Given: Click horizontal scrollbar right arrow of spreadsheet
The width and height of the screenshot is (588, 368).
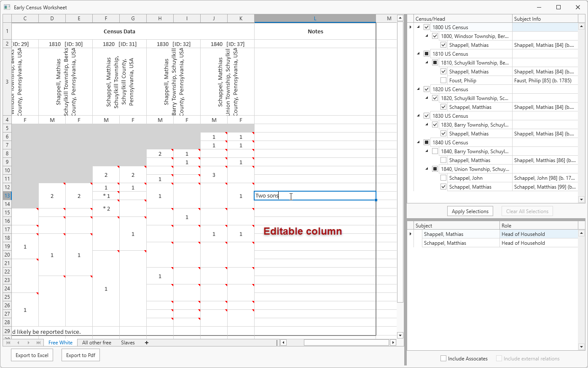Looking at the screenshot, I should click(393, 343).
